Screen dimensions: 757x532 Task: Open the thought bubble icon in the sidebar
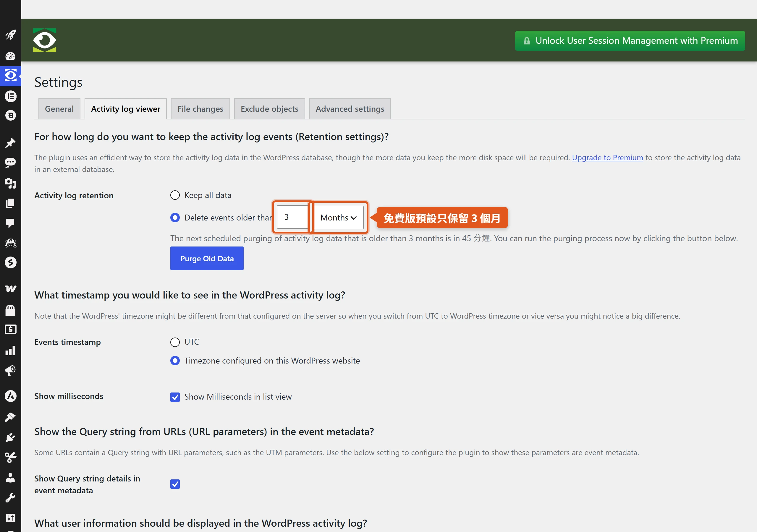click(x=11, y=163)
